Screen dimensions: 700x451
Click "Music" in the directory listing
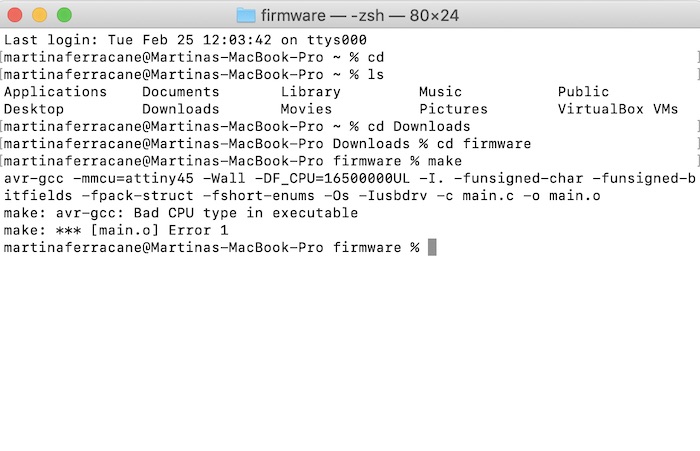pyautogui.click(x=440, y=92)
